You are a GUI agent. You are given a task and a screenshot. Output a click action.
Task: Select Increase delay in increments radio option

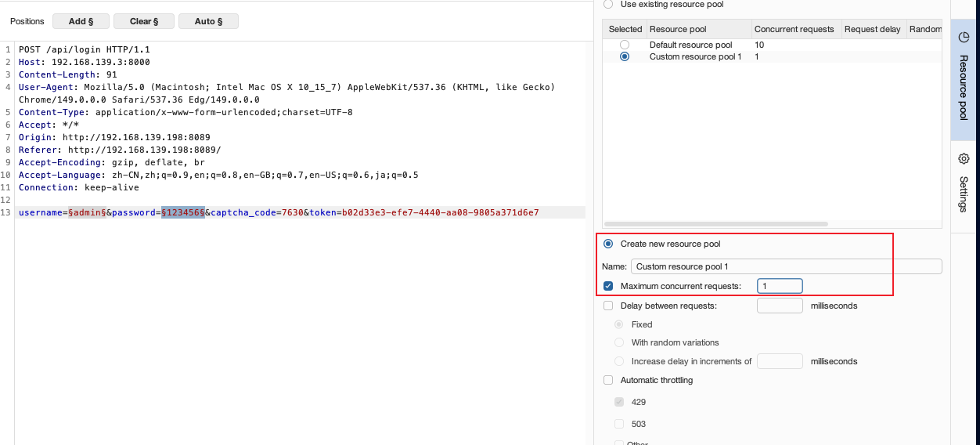click(619, 361)
